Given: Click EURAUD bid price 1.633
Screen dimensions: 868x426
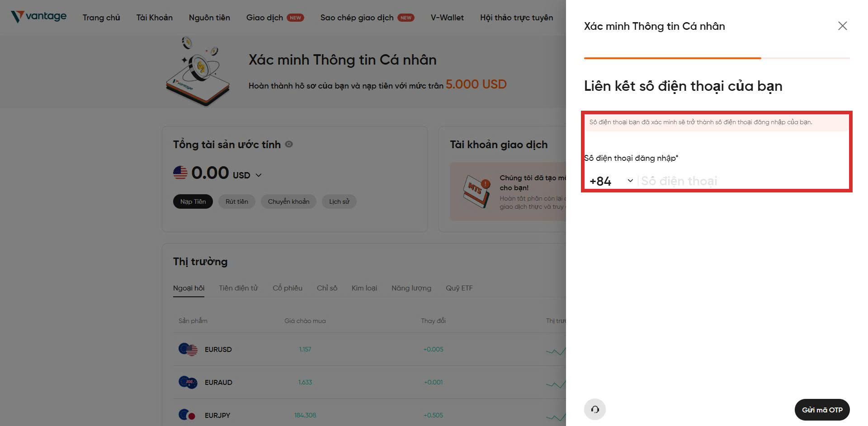Looking at the screenshot, I should click(305, 382).
